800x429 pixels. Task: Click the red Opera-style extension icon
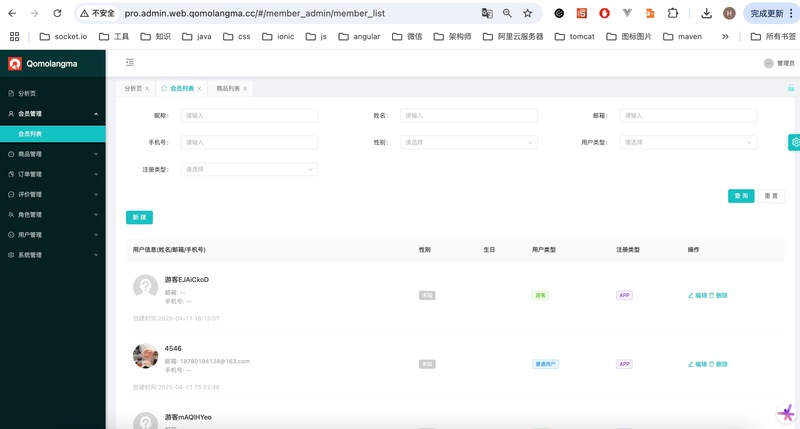tap(605, 13)
